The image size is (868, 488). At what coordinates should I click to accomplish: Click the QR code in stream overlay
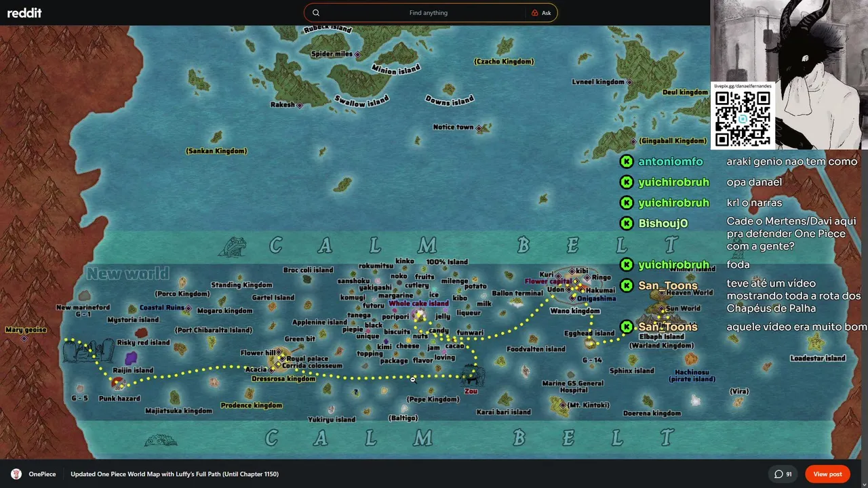coord(743,118)
